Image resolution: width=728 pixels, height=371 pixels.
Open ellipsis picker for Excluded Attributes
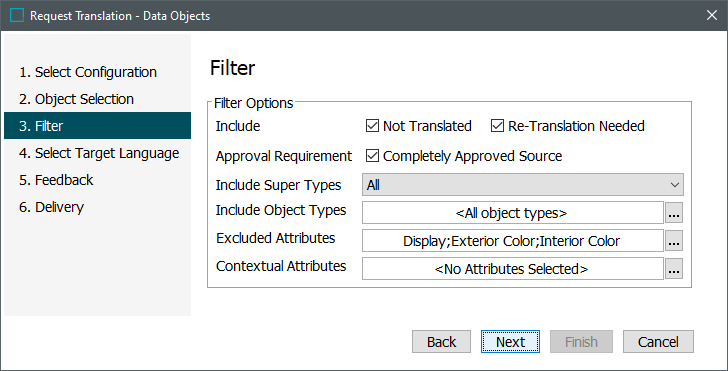pos(674,241)
